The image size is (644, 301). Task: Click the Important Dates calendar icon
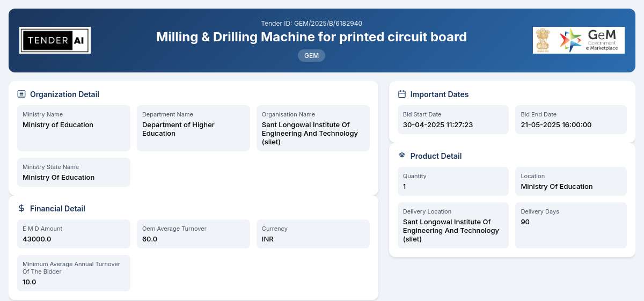pos(402,94)
